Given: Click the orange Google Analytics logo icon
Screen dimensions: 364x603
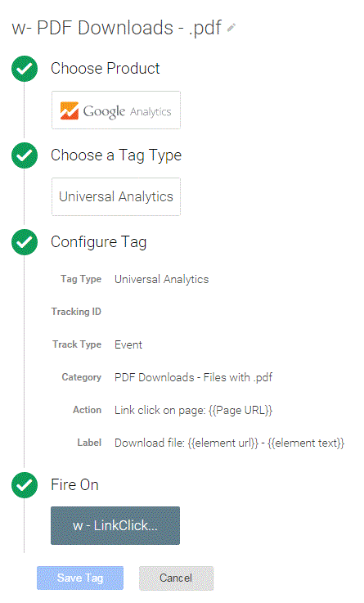Looking at the screenshot, I should 70,110.
